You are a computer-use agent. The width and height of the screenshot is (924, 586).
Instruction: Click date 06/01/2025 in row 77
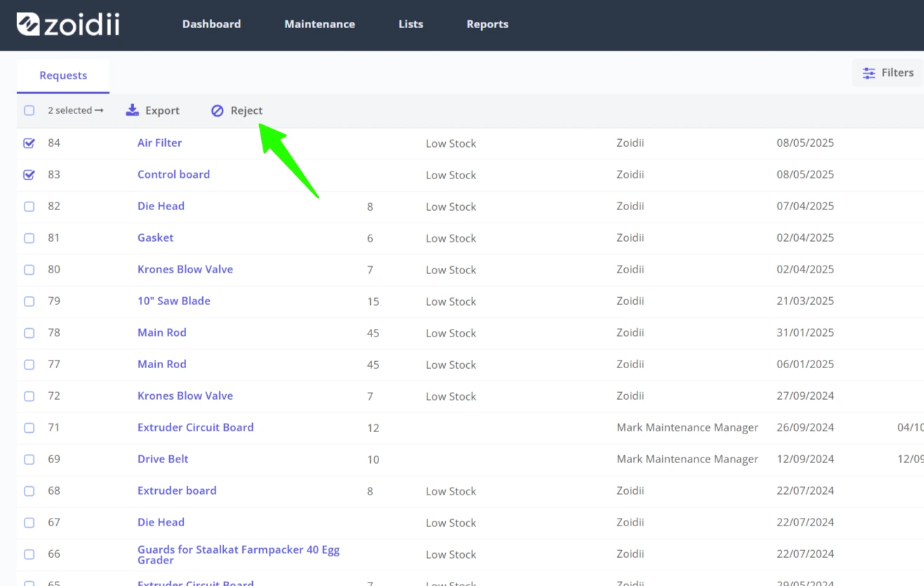805,365
